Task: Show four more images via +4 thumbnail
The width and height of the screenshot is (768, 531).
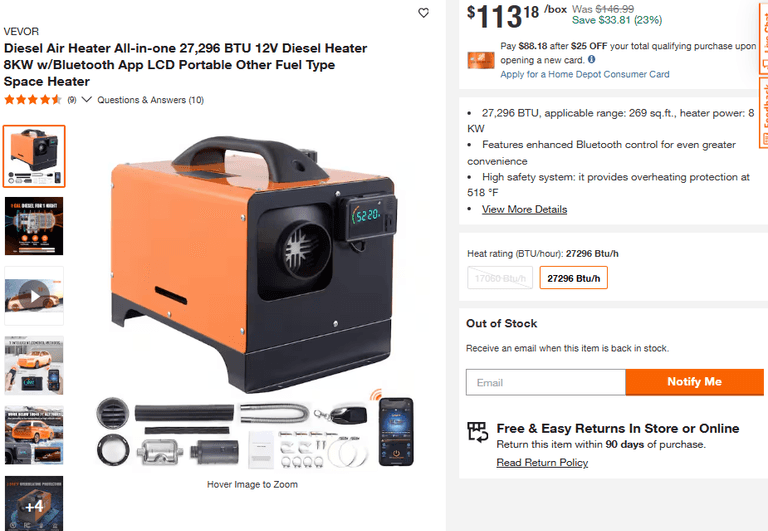Action: [34, 504]
